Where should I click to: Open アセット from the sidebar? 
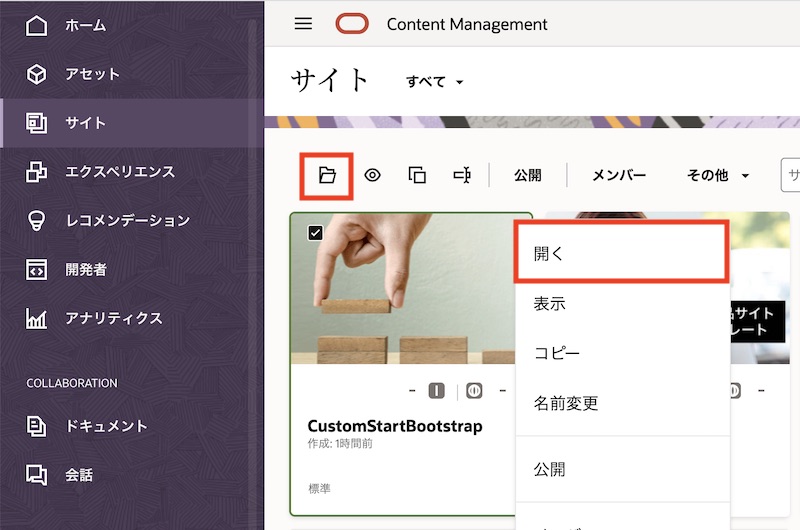click(92, 74)
